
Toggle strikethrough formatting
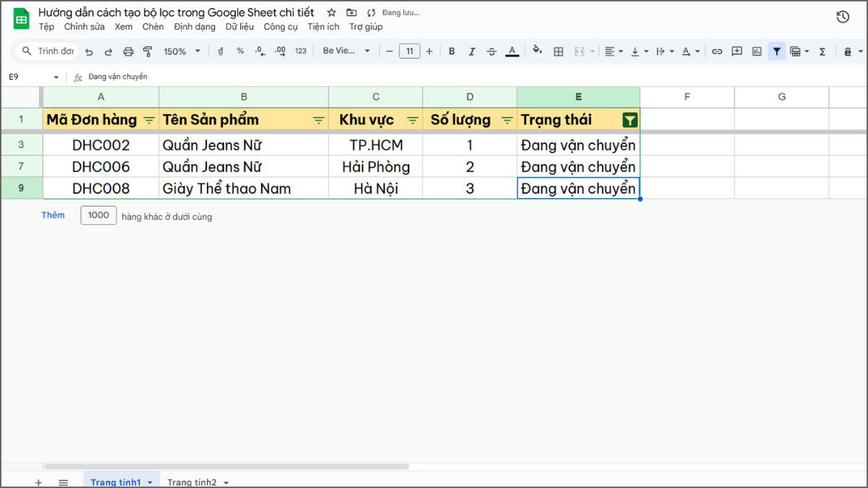point(491,51)
